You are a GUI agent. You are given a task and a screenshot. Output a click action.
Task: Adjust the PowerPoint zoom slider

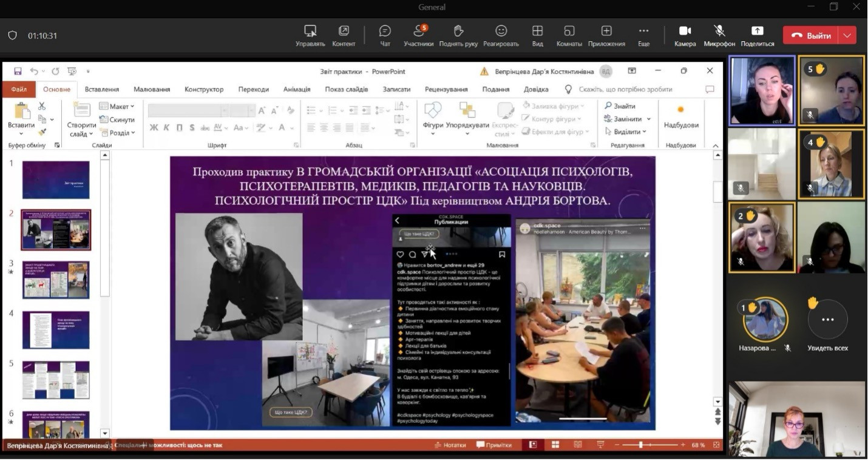coord(641,445)
